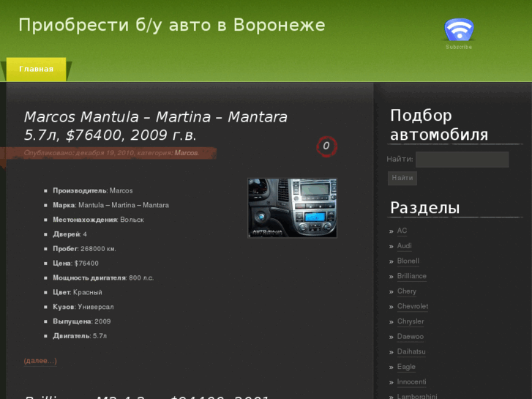Select the Местонахождения: Вольск text line
This screenshot has height=399, width=532.
point(98,220)
